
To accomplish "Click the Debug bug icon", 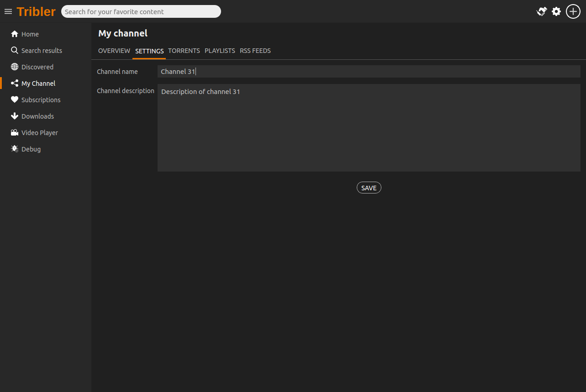I will click(x=15, y=149).
